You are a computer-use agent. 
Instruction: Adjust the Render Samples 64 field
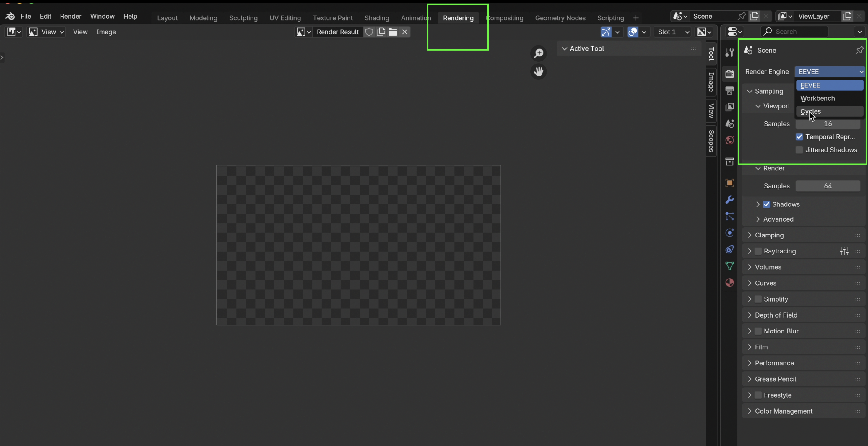click(x=828, y=186)
